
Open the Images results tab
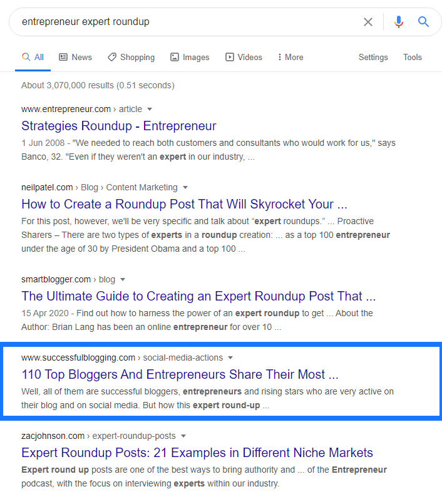click(190, 57)
